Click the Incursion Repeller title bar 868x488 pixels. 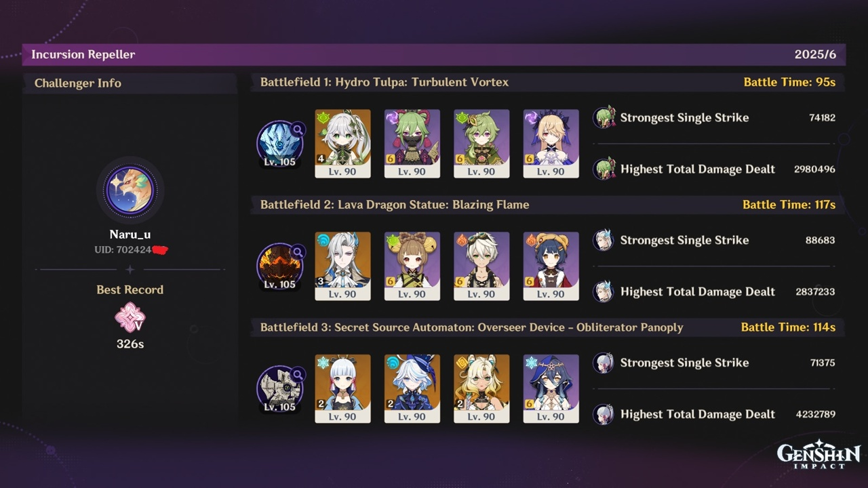tap(434, 54)
